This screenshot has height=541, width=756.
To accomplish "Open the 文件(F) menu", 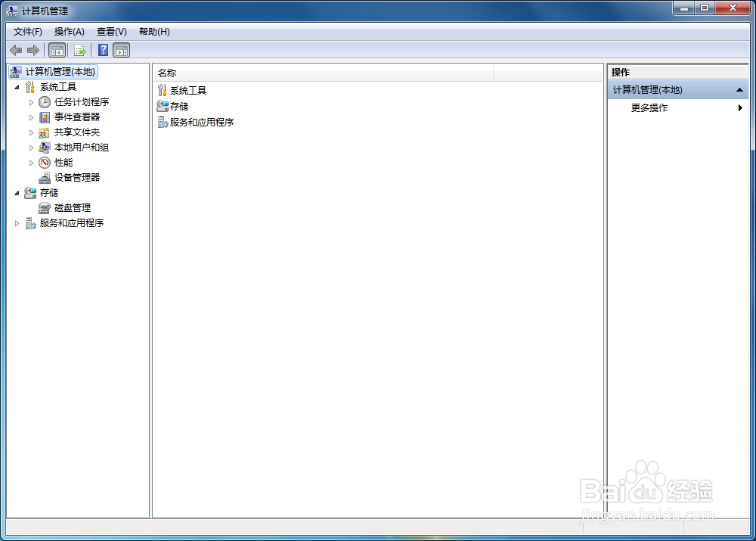I will click(x=28, y=32).
